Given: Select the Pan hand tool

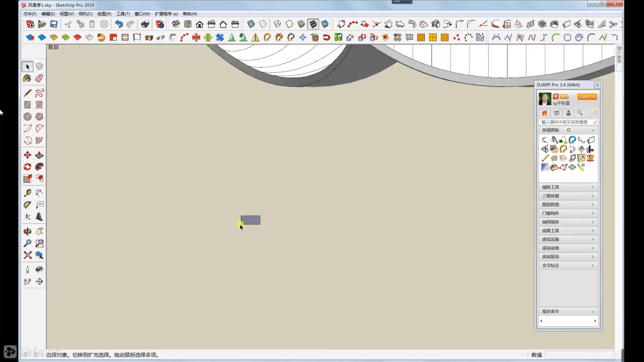Looking at the screenshot, I should (39, 231).
